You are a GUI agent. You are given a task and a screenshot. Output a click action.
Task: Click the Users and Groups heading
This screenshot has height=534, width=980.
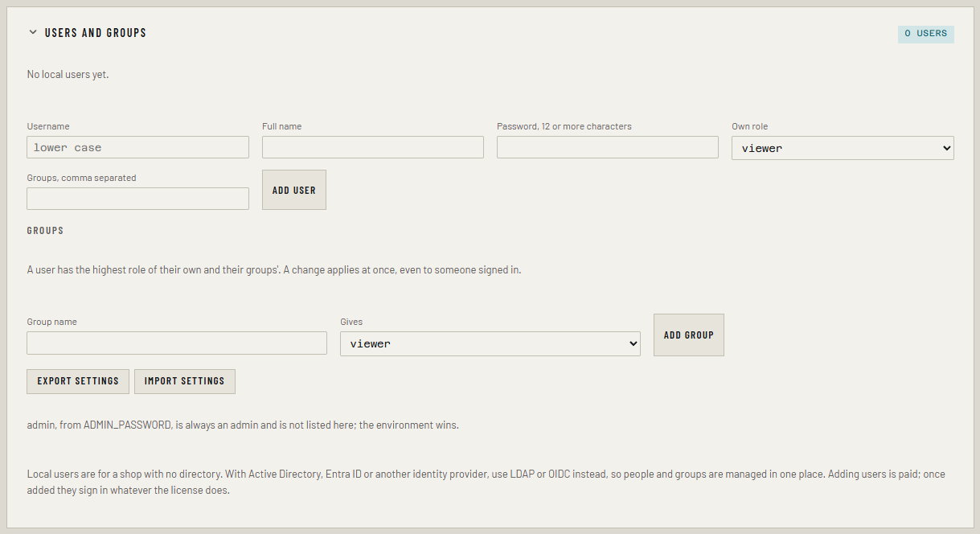(x=96, y=33)
